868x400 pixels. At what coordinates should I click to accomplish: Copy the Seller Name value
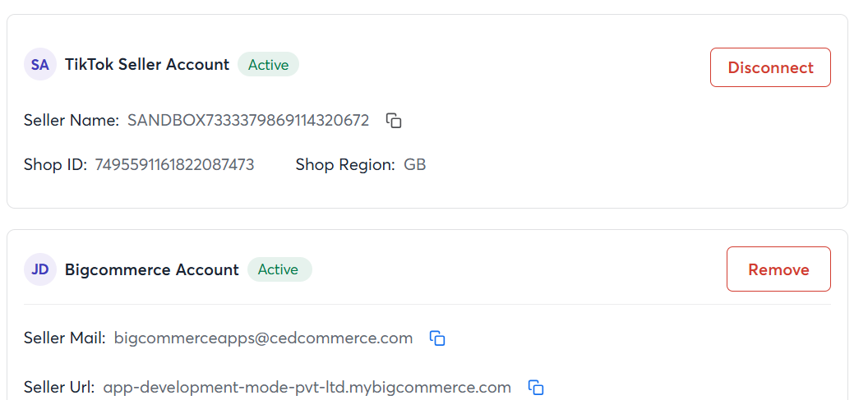pyautogui.click(x=394, y=121)
